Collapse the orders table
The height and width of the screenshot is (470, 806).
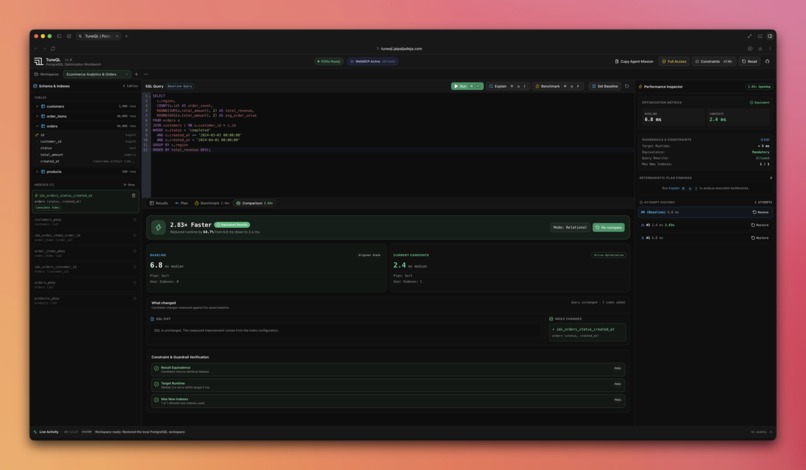point(37,126)
